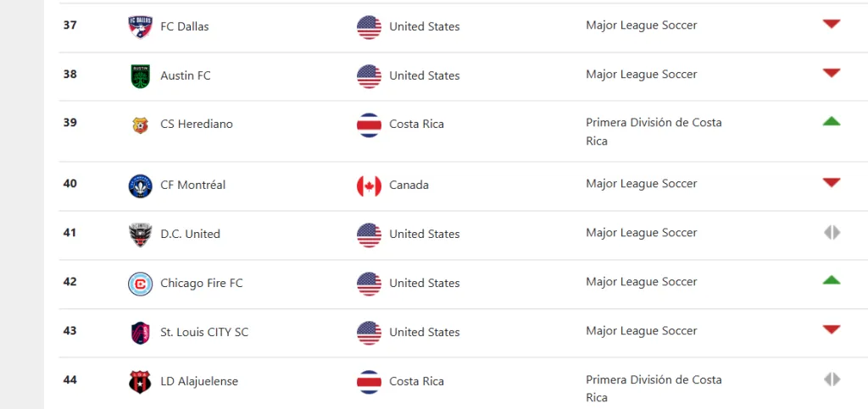Click the LD Alajuelense team badge

[x=140, y=382]
